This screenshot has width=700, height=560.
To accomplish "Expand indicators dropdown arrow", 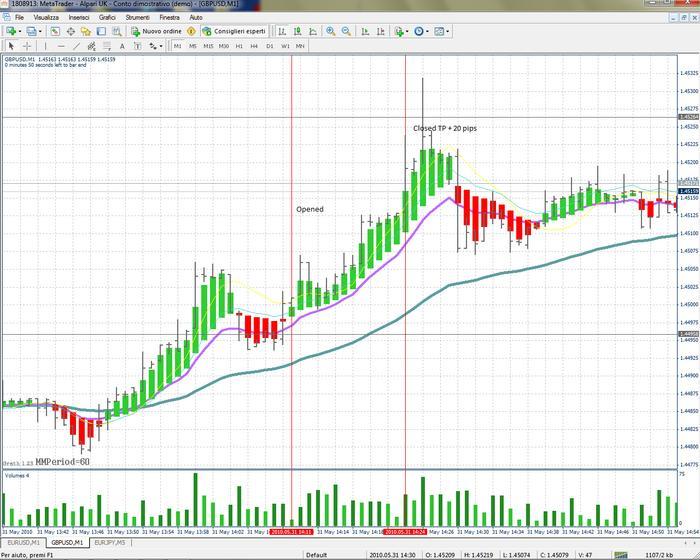I will 407,31.
